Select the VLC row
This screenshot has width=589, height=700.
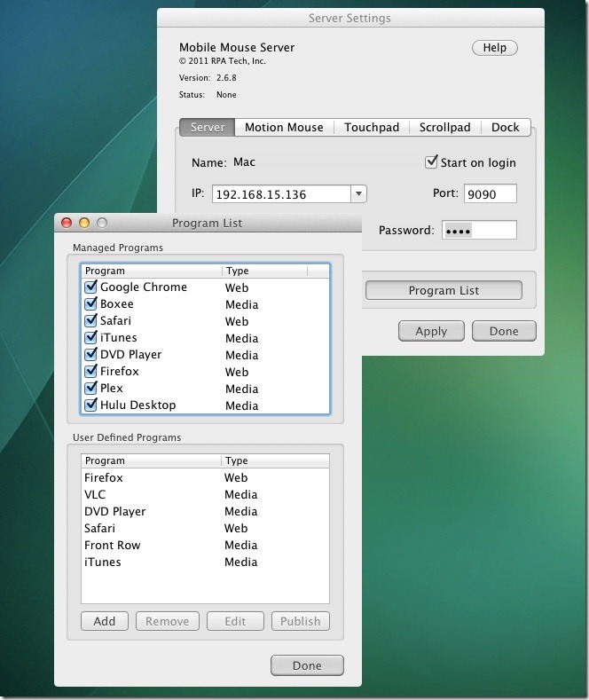[x=205, y=495]
